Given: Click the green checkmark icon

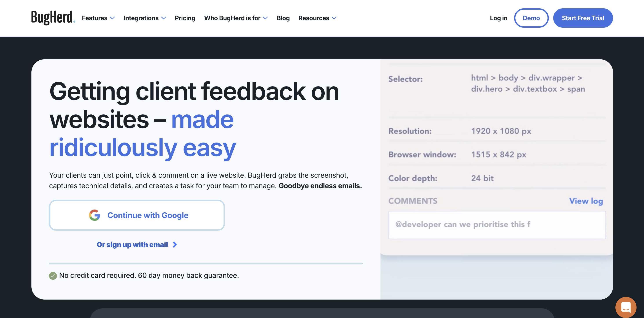Looking at the screenshot, I should coord(53,276).
